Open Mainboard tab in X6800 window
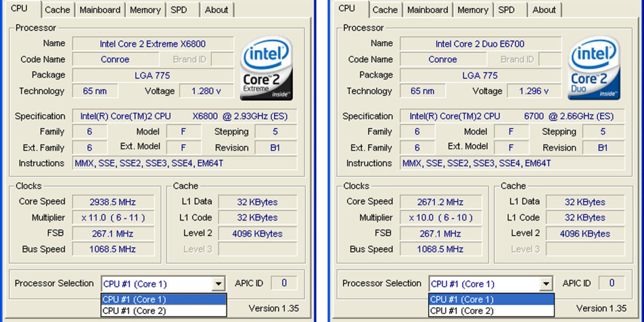This screenshot has width=644, height=322. [x=100, y=10]
